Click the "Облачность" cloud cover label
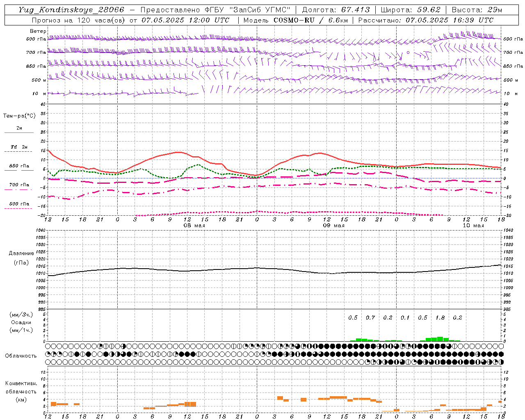 [x=21, y=356]
